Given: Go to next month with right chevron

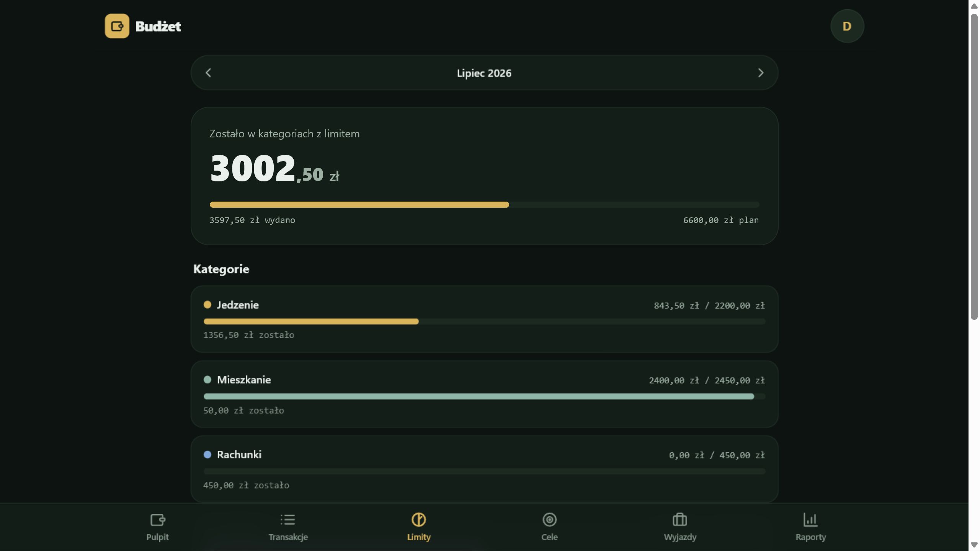Looking at the screenshot, I should coord(761,73).
